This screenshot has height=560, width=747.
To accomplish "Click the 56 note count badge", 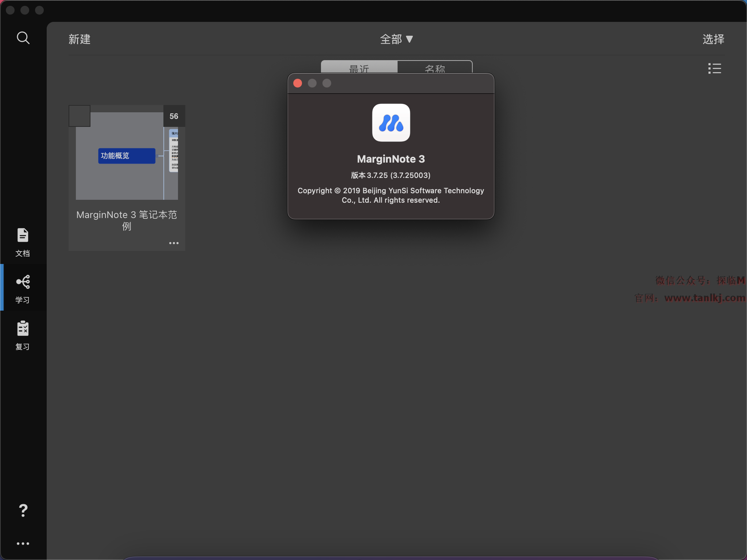I will coord(174,116).
